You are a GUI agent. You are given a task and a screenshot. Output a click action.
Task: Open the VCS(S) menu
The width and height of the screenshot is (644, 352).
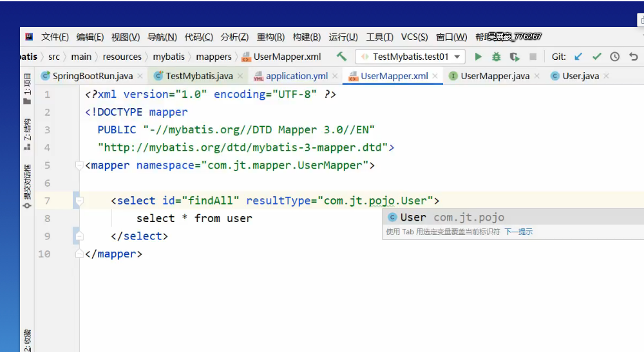click(x=414, y=37)
